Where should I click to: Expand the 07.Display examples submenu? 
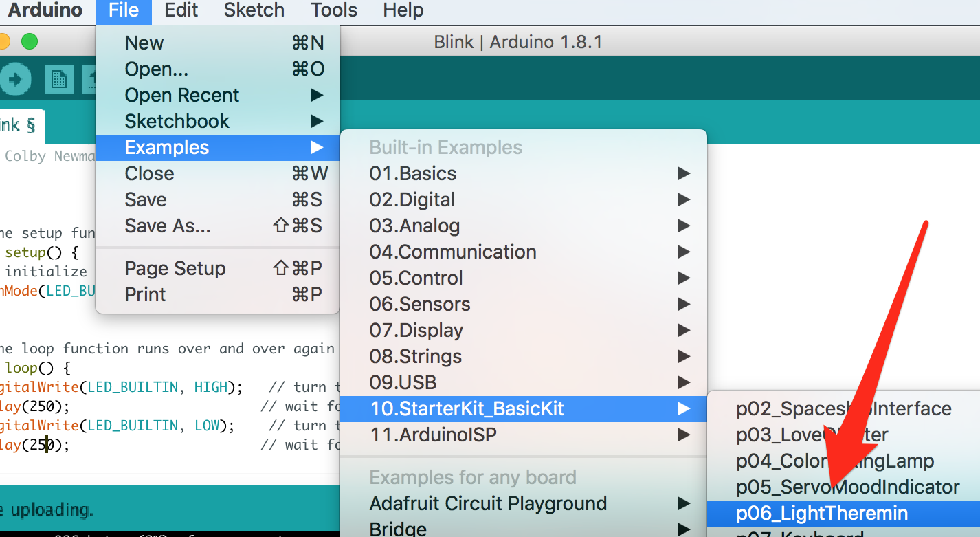click(524, 330)
